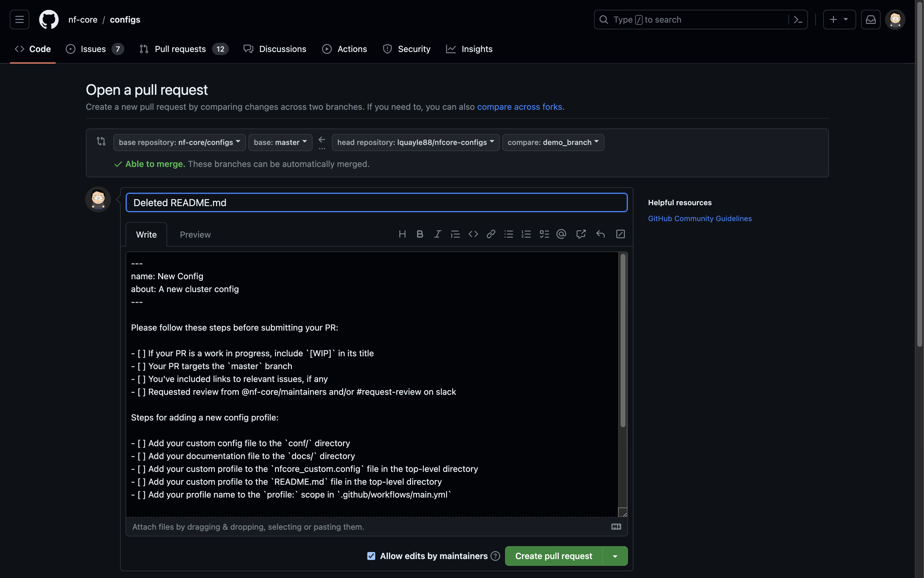Screen dimensions: 924x578
Task: Open GitHub Community Guidelines link
Action: click(699, 218)
